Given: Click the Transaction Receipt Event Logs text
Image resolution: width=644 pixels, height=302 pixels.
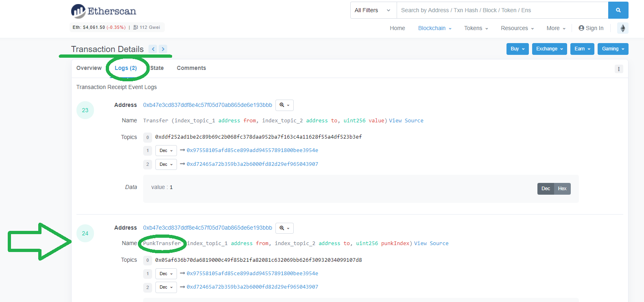Looking at the screenshot, I should pyautogui.click(x=116, y=87).
